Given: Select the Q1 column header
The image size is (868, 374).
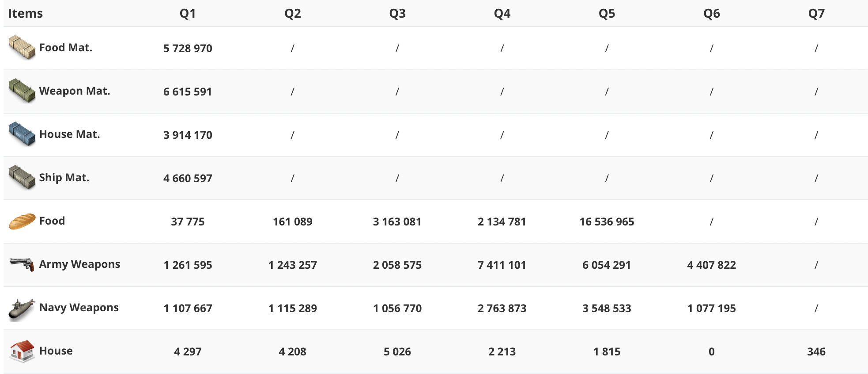Looking at the screenshot, I should pos(188,13).
